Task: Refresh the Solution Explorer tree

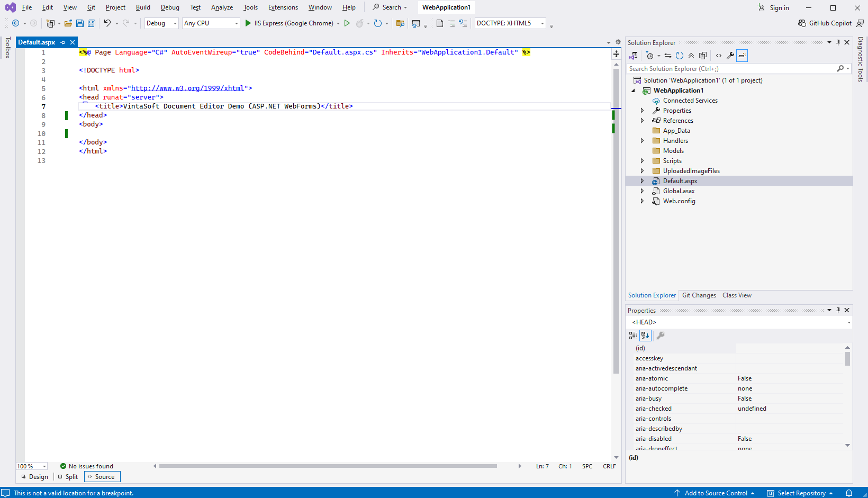Action: click(x=680, y=56)
